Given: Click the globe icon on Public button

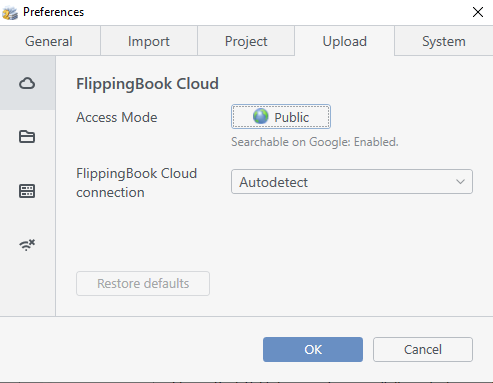Looking at the screenshot, I should (x=260, y=116).
